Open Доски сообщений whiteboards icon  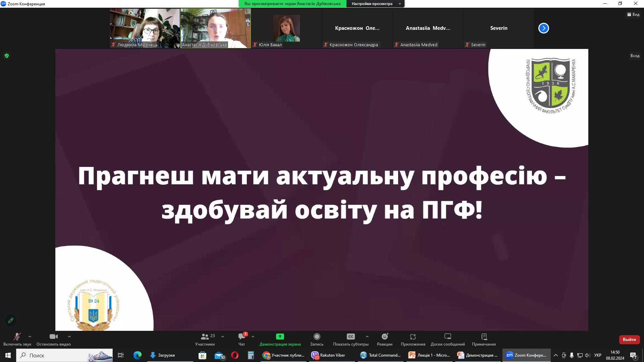click(x=447, y=337)
